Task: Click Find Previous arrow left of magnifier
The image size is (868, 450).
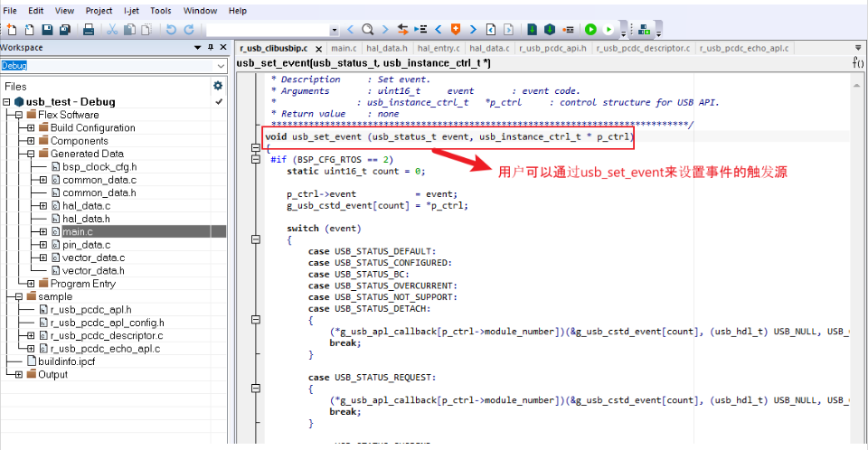Action: [351, 29]
